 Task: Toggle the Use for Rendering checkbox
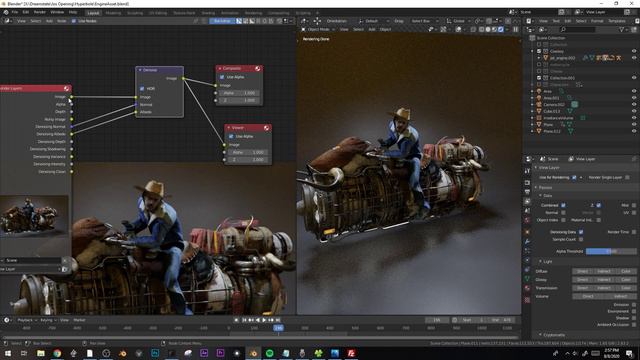(574, 178)
